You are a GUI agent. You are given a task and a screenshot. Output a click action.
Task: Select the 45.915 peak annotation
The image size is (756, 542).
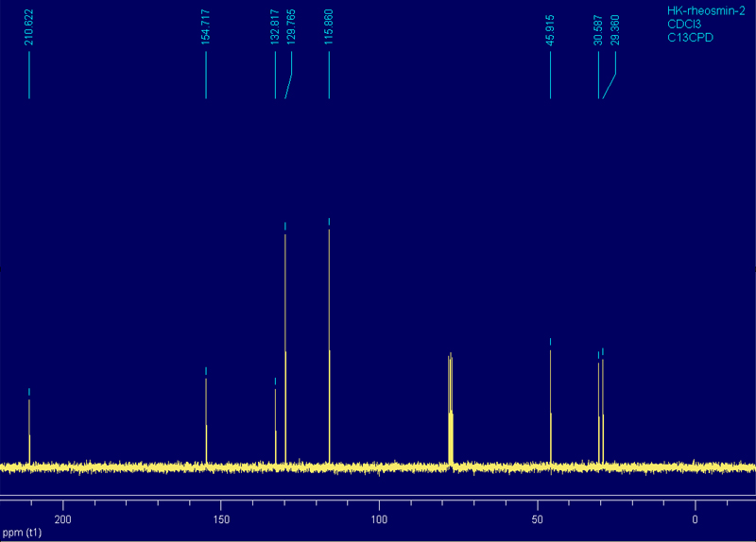tap(550, 27)
